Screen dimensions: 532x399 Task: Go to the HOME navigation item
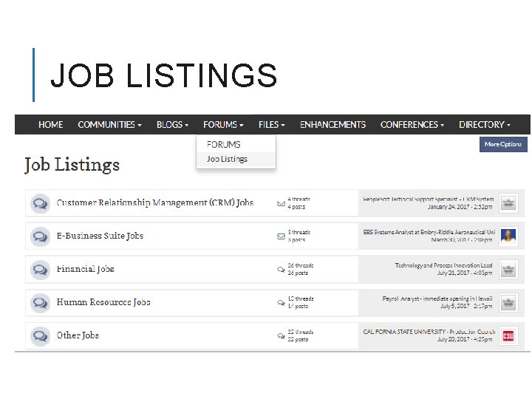pyautogui.click(x=51, y=125)
